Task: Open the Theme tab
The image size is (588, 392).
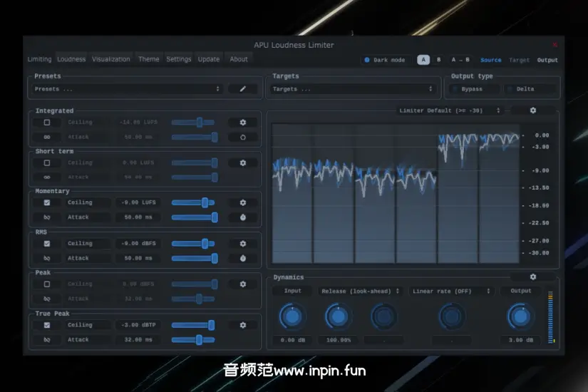Action: pos(149,59)
